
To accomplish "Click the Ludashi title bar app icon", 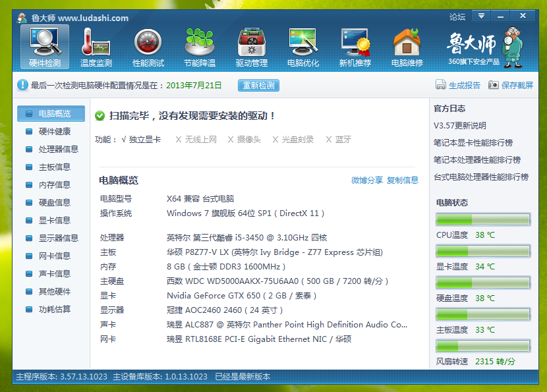I will (x=22, y=18).
